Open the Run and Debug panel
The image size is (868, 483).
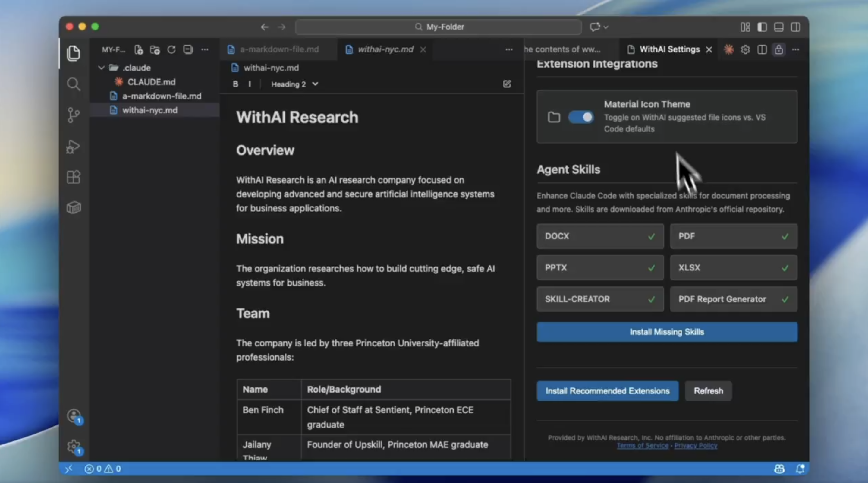(x=74, y=147)
